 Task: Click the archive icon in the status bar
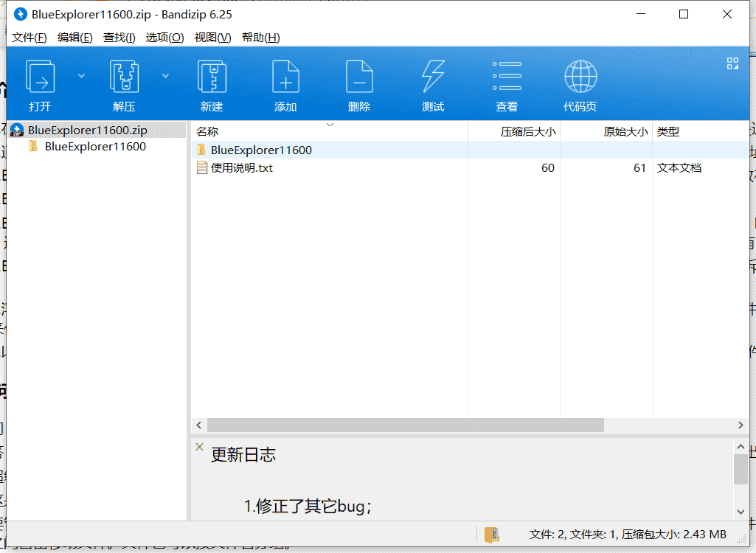[491, 535]
